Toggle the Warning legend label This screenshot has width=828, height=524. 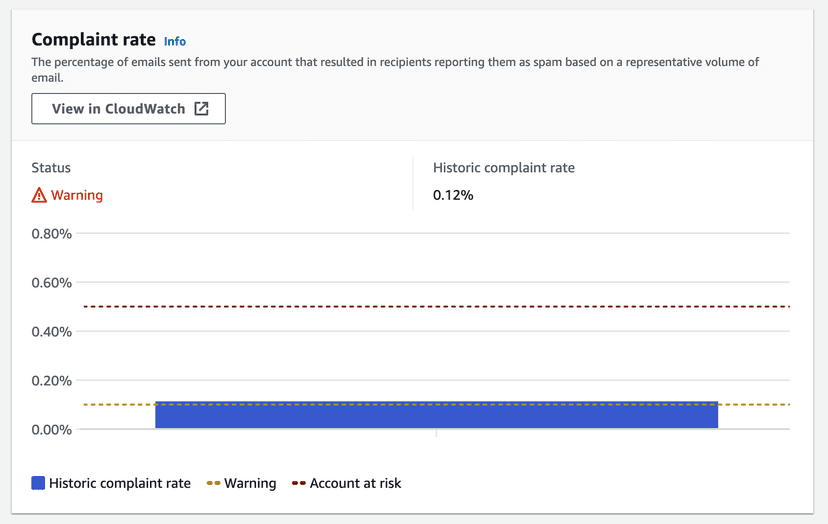coord(250,483)
